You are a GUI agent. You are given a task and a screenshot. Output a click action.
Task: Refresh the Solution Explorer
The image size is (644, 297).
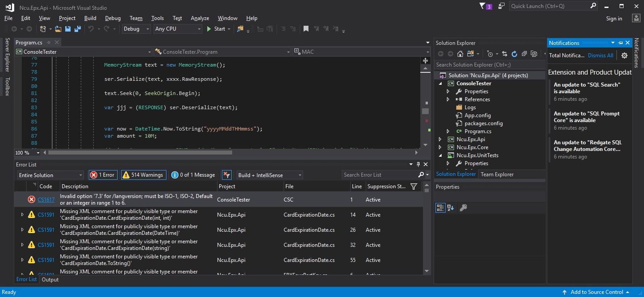(x=514, y=53)
